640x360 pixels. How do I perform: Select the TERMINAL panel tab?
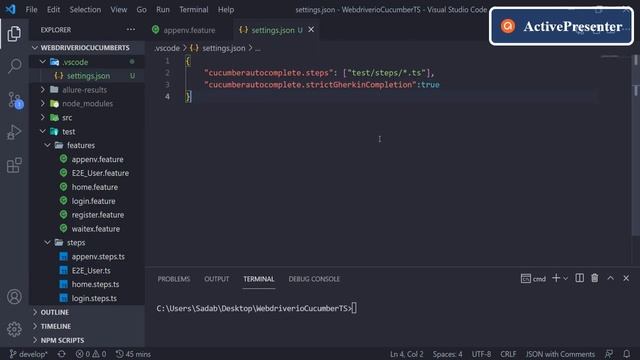(x=259, y=279)
